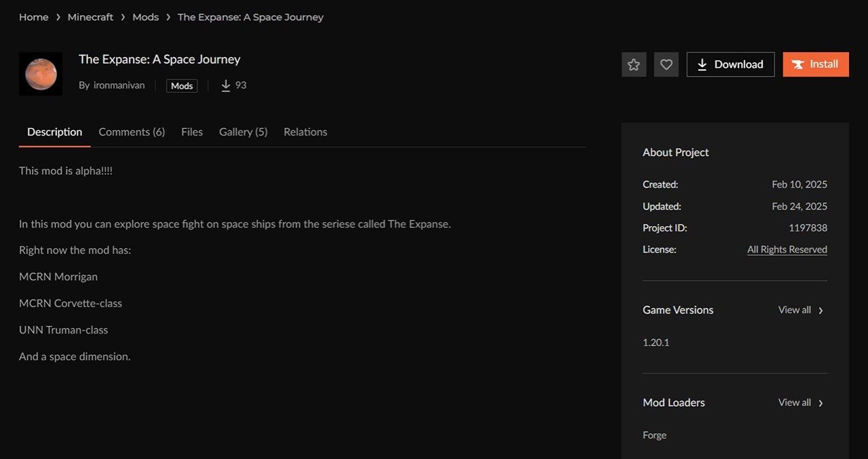Open the Minecraft breadcrumb link
868x459 pixels.
coord(90,17)
